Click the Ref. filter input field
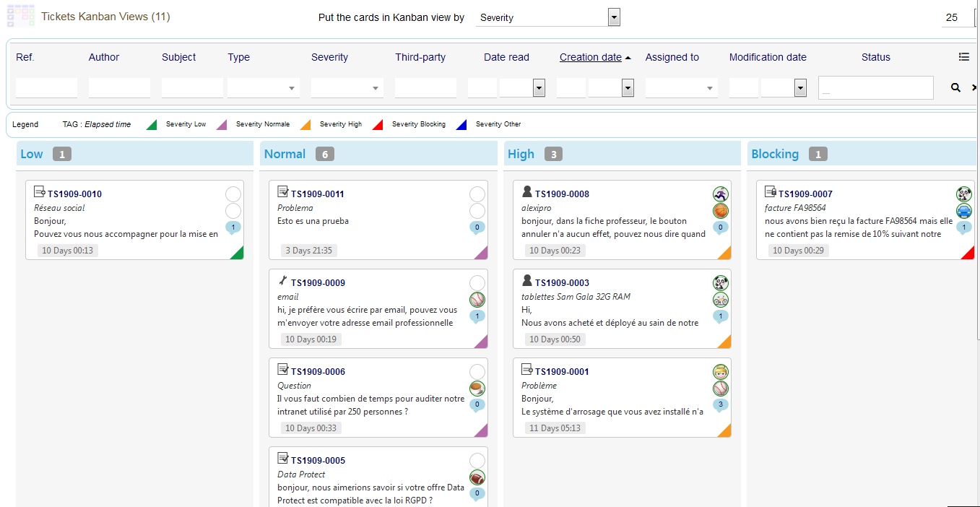This screenshot has width=980, height=507. click(46, 88)
